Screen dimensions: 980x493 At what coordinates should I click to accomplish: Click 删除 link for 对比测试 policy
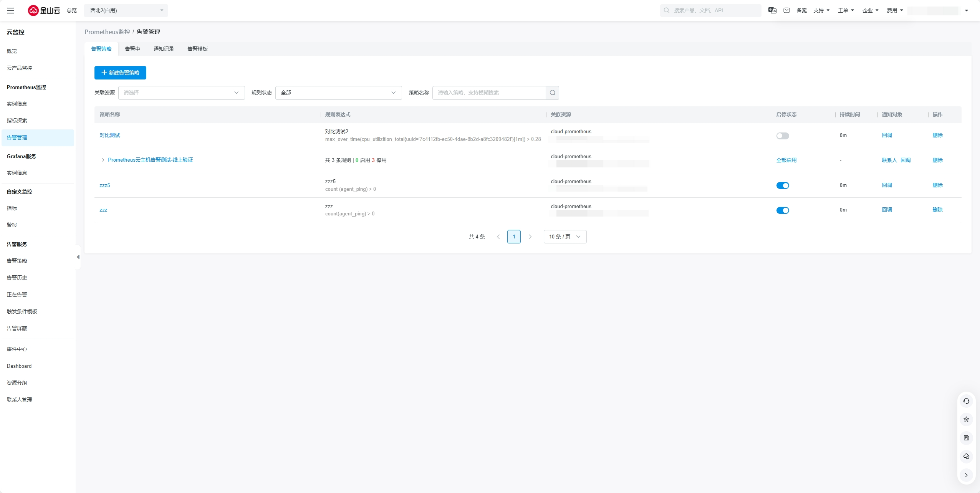937,135
